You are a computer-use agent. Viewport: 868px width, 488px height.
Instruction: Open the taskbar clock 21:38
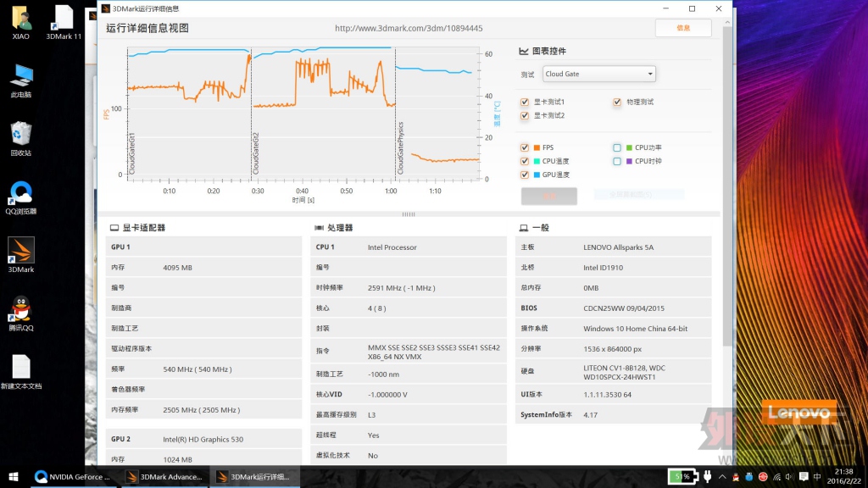point(843,476)
